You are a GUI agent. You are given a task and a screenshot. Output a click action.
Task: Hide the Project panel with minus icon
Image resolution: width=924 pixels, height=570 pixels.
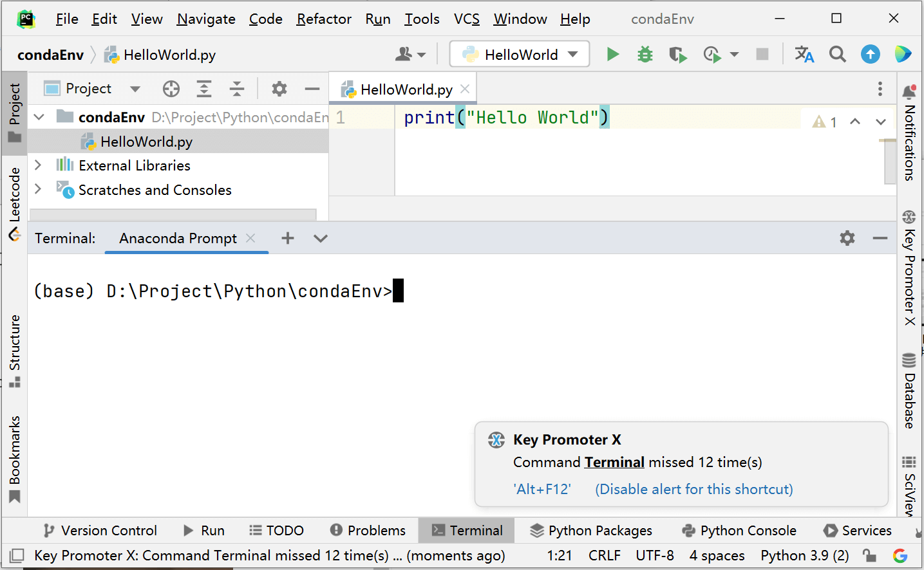point(312,89)
